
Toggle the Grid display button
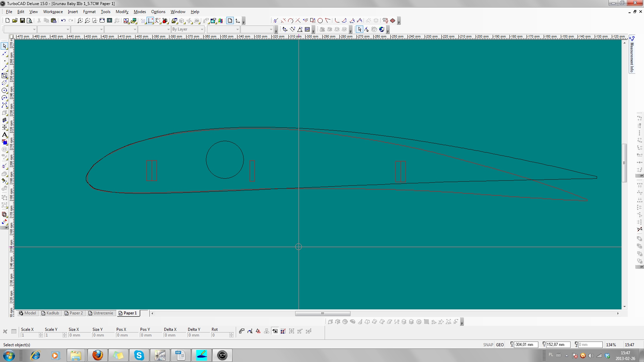[x=143, y=20]
